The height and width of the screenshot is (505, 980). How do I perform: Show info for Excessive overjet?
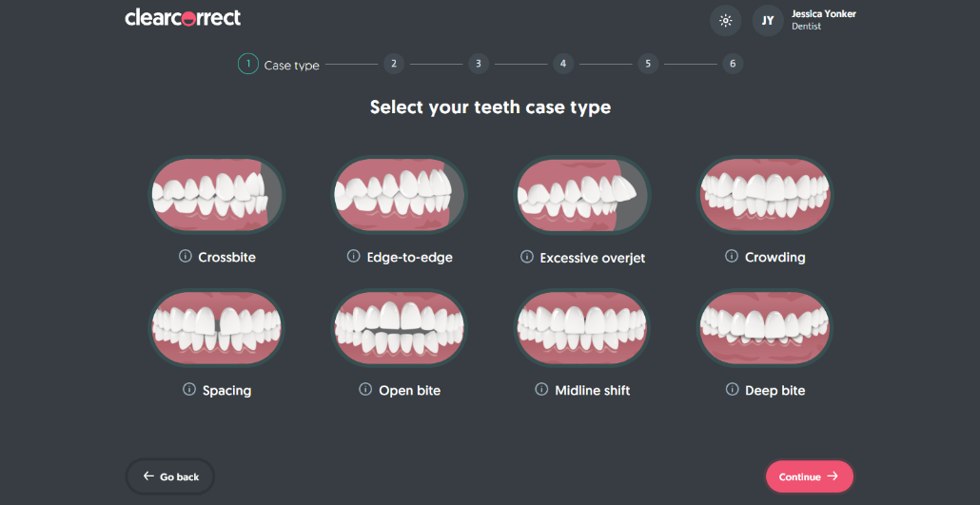pyautogui.click(x=526, y=258)
